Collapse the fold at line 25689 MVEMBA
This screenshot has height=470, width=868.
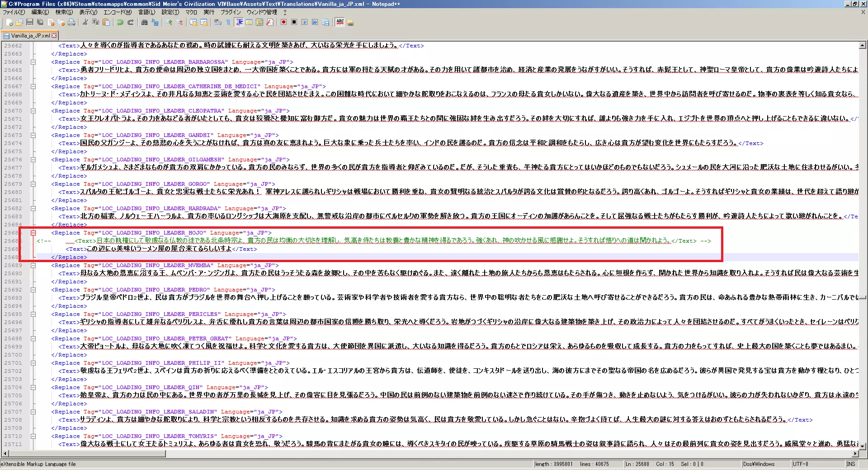33,265
